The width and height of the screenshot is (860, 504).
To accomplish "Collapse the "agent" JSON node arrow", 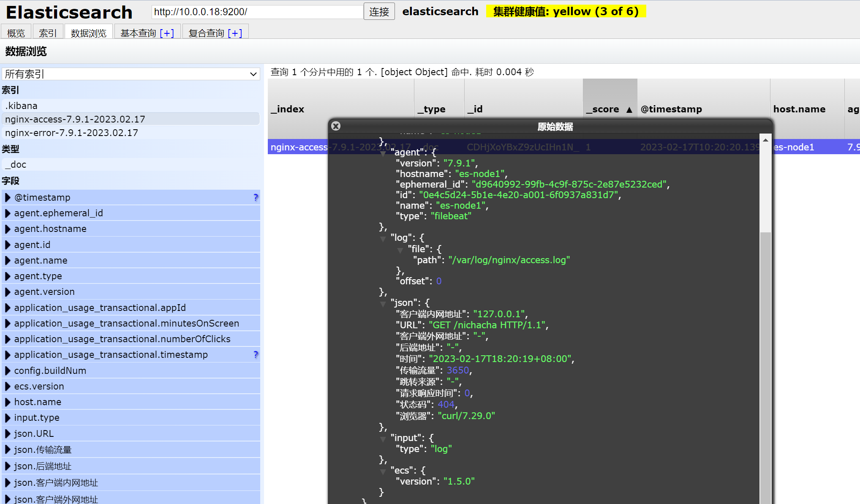I will point(383,154).
